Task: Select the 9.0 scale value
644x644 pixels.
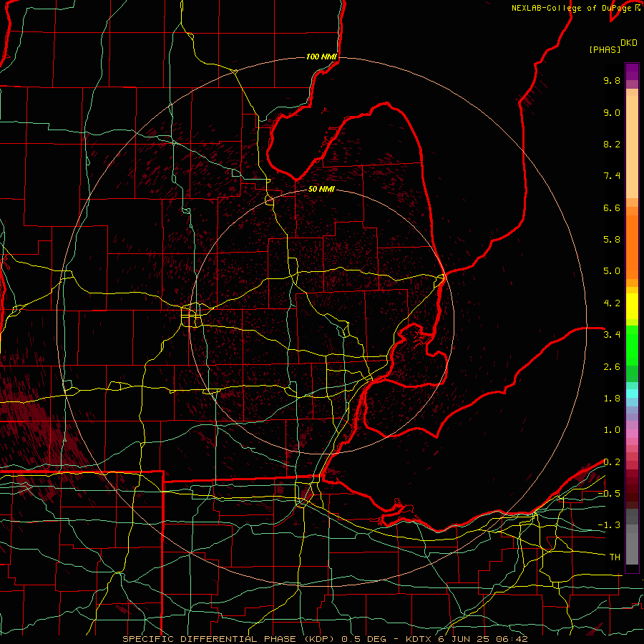Action: [612, 112]
